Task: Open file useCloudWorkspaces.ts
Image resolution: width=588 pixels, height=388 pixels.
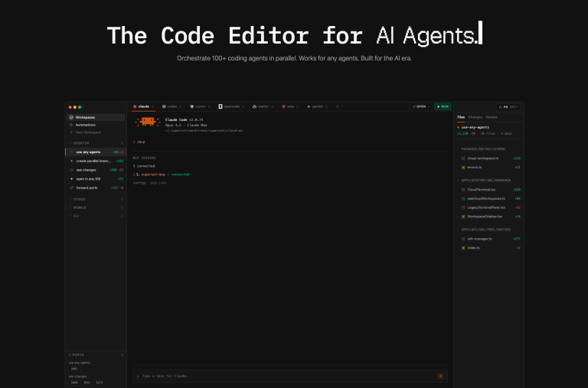Action: 491,199
